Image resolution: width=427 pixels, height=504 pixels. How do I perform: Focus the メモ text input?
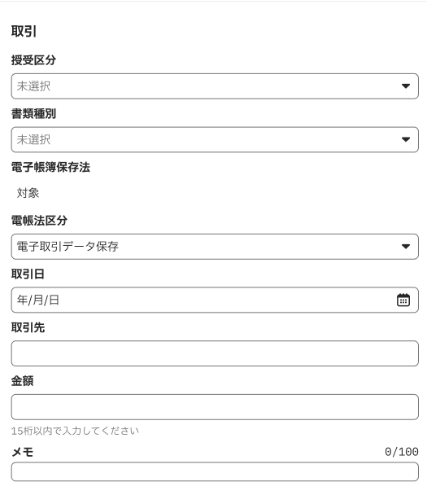[215, 471]
